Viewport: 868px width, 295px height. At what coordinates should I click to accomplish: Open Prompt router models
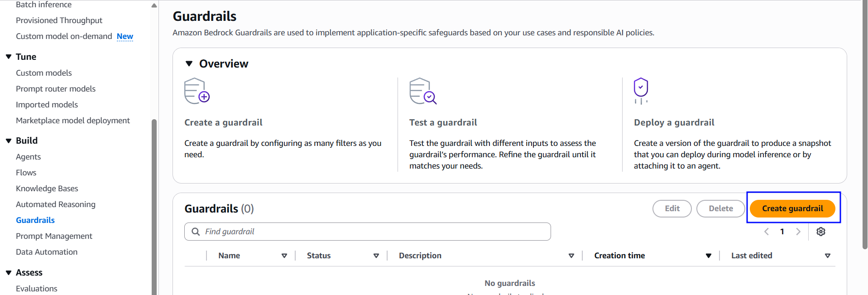pos(56,89)
